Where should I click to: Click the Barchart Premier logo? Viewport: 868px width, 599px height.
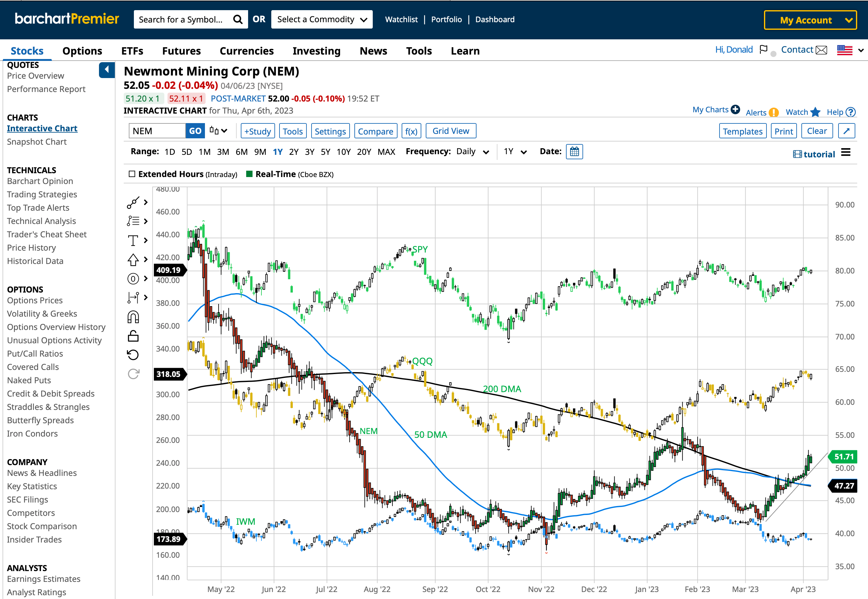click(x=67, y=18)
